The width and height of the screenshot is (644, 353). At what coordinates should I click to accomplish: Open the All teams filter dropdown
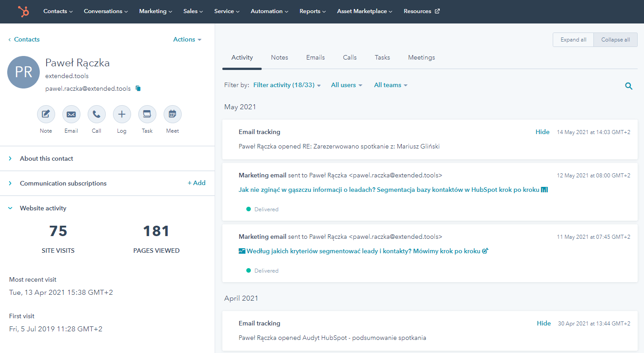(x=391, y=85)
